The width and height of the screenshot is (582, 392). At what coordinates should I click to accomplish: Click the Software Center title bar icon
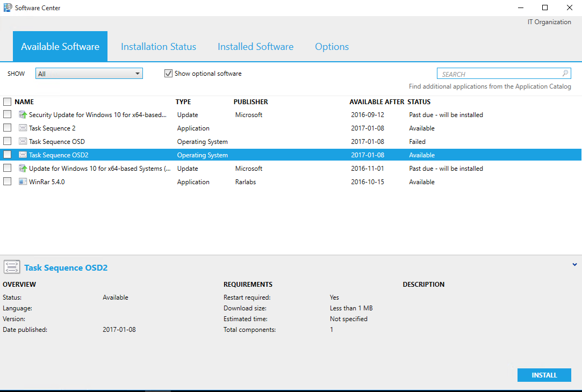6,8
